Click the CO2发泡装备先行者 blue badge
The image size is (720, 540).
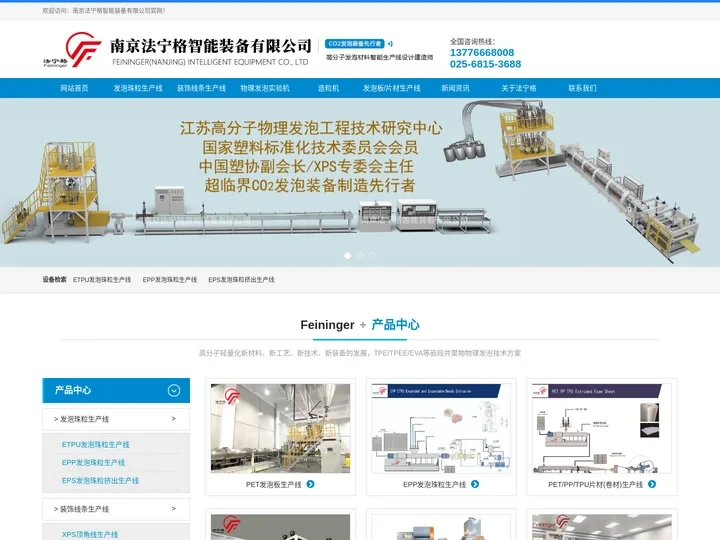click(354, 44)
